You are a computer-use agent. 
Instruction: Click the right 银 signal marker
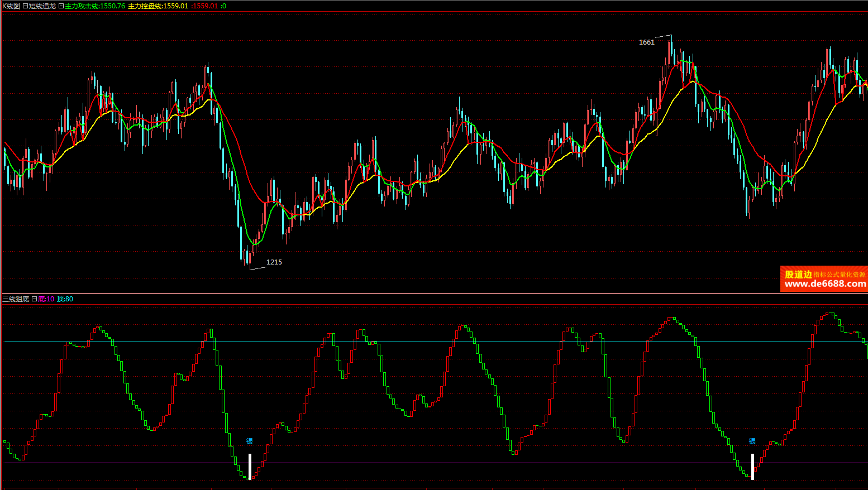pyautogui.click(x=752, y=441)
